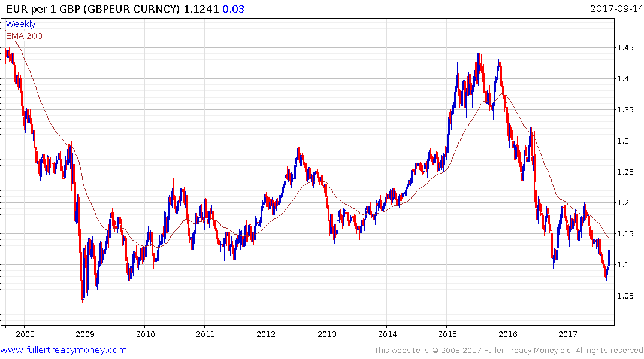Click the 1.35 price axis label
Viewport: 644px width, 359px height.
click(x=625, y=110)
